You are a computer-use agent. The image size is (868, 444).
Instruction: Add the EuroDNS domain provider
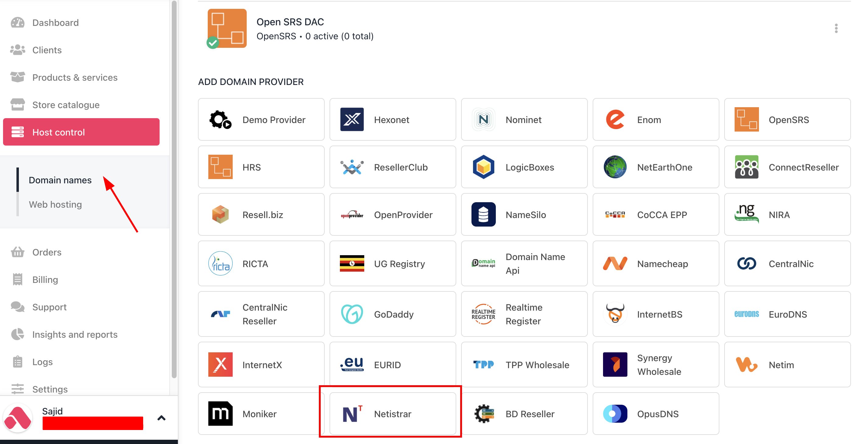[787, 314]
